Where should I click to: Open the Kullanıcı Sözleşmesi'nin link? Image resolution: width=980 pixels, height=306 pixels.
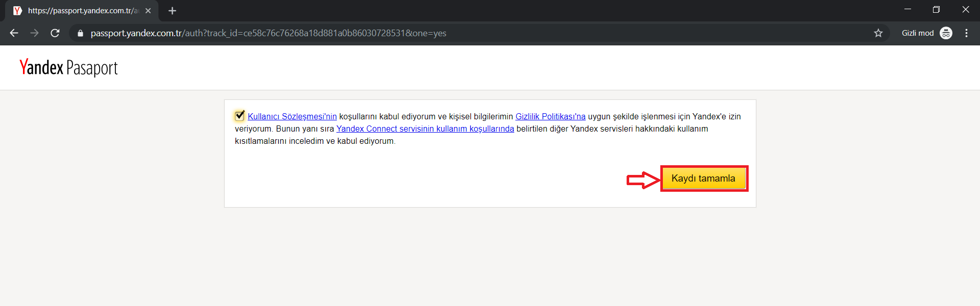292,116
